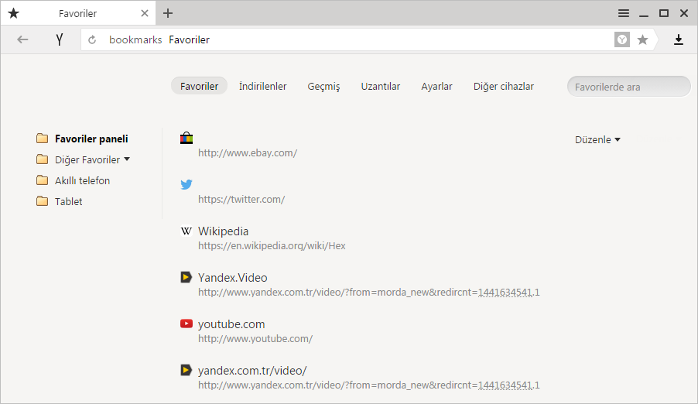
Task: Open the Wikipedia bookmark title
Action: point(223,231)
